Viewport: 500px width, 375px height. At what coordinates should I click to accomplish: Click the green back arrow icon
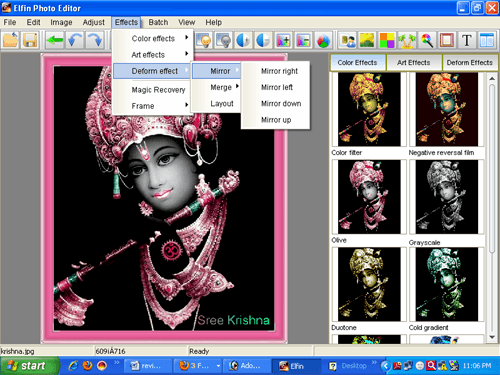(55, 41)
